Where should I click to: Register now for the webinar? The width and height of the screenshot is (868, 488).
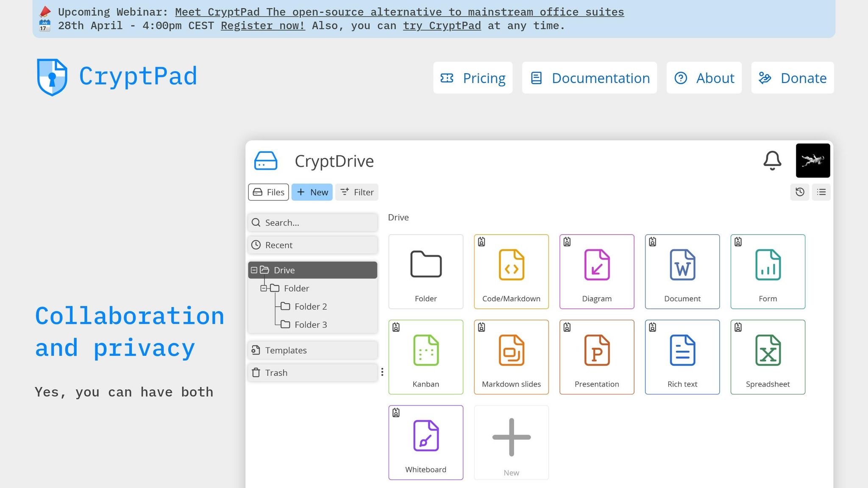click(263, 26)
